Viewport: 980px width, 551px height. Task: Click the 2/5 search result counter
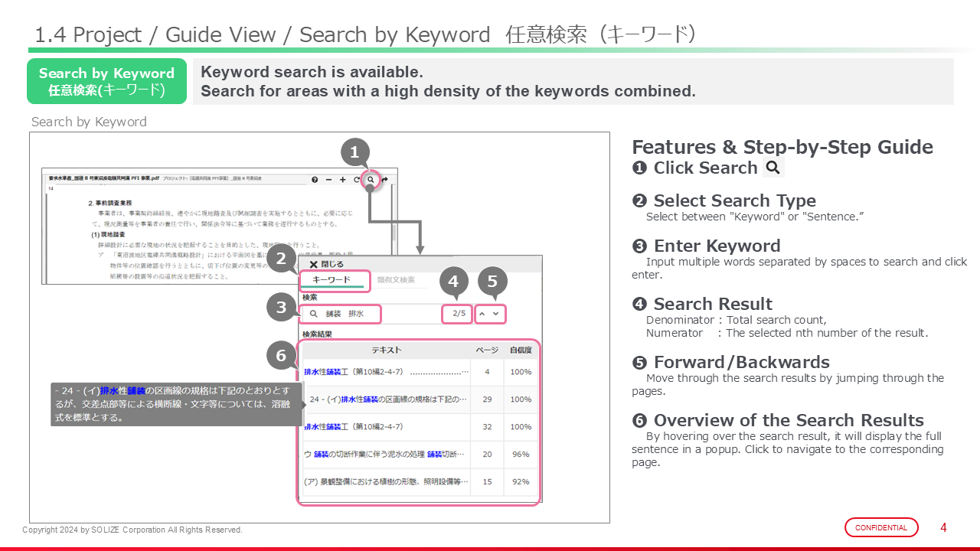pos(459,314)
